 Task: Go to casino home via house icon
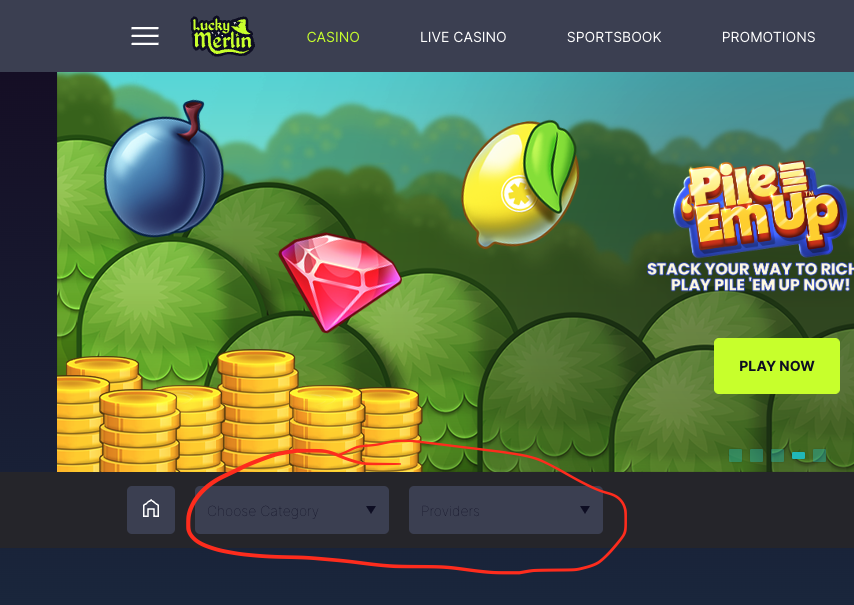click(151, 510)
